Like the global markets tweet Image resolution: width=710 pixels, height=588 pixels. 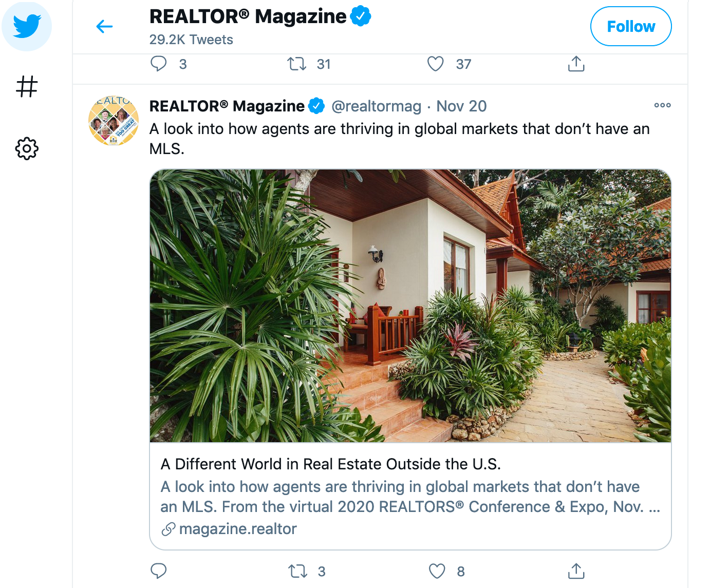click(437, 571)
